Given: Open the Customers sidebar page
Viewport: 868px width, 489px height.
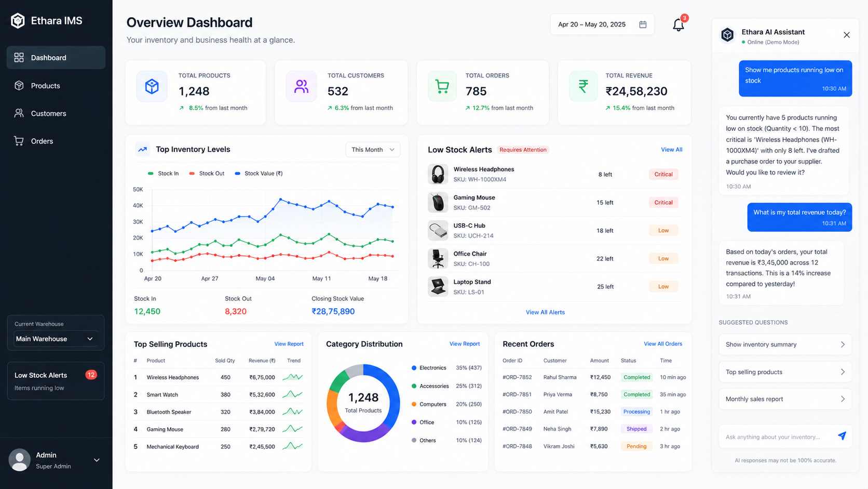Looking at the screenshot, I should point(56,113).
